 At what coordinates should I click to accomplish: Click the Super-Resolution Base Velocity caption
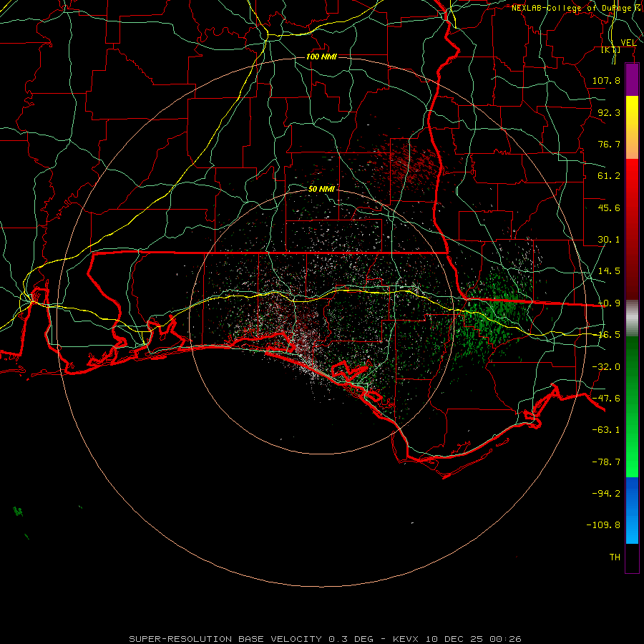coord(326,639)
